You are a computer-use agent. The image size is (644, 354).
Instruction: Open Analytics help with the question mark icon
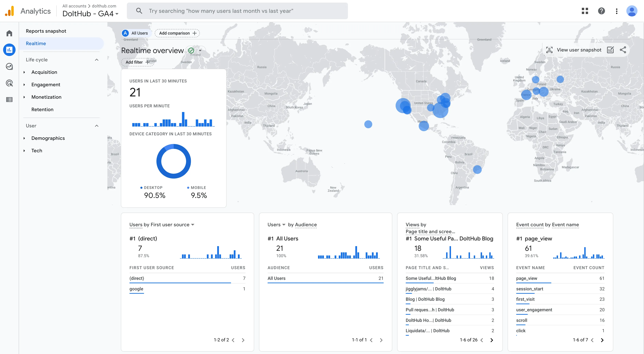coord(602,11)
